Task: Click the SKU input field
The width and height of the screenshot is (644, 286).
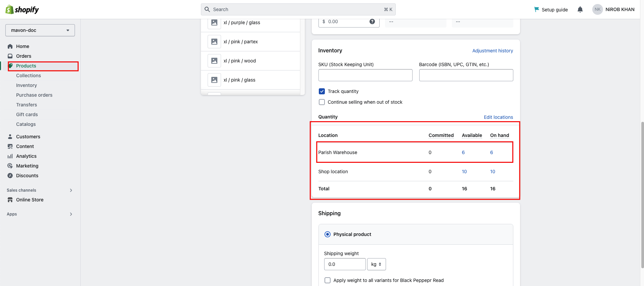Action: pyautogui.click(x=365, y=75)
